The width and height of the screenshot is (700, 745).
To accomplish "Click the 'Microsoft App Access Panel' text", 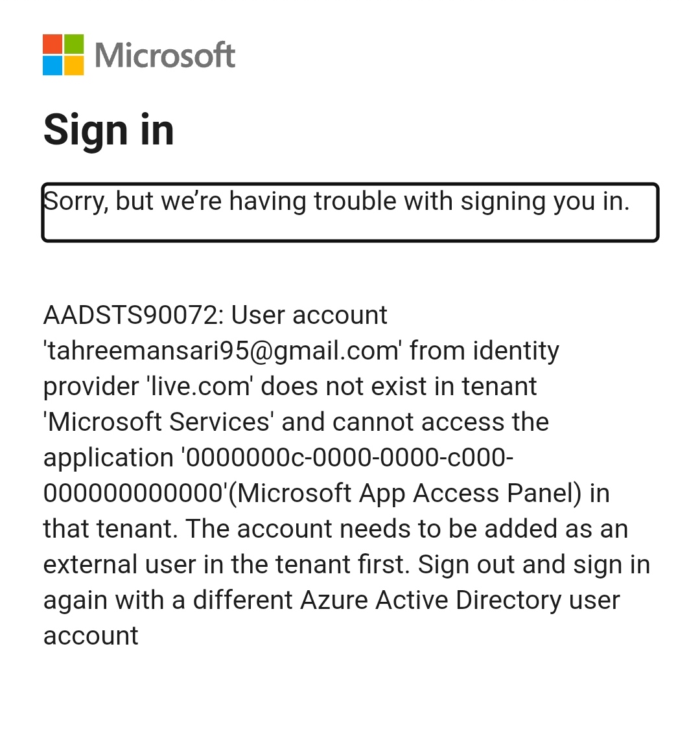I will tap(406, 494).
